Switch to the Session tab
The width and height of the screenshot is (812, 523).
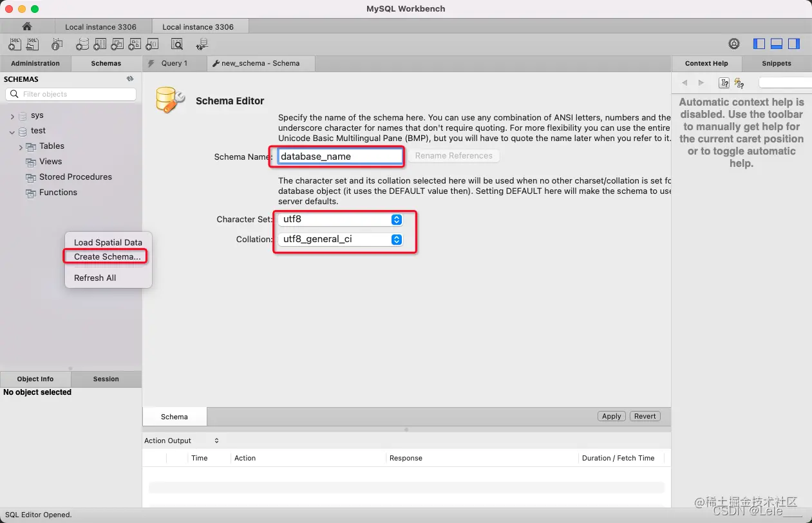[106, 379]
